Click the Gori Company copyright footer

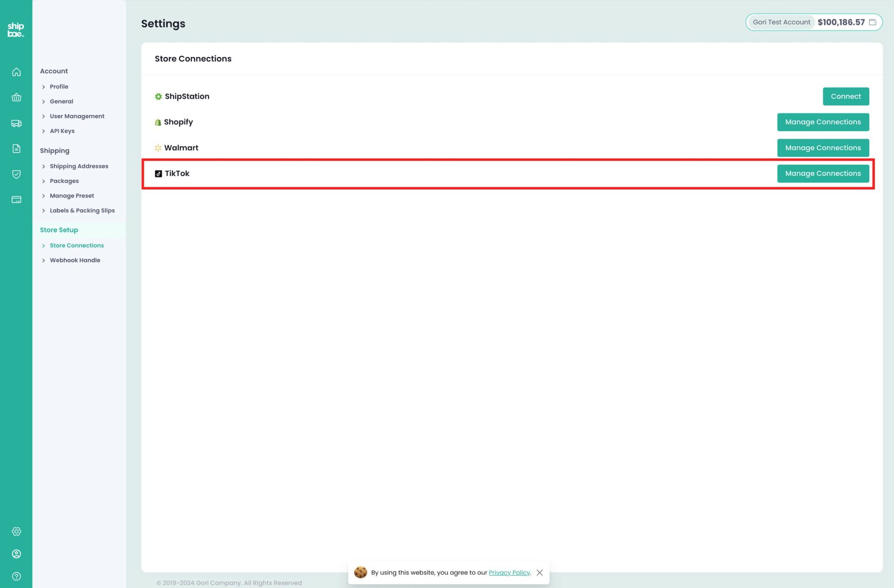coord(229,583)
